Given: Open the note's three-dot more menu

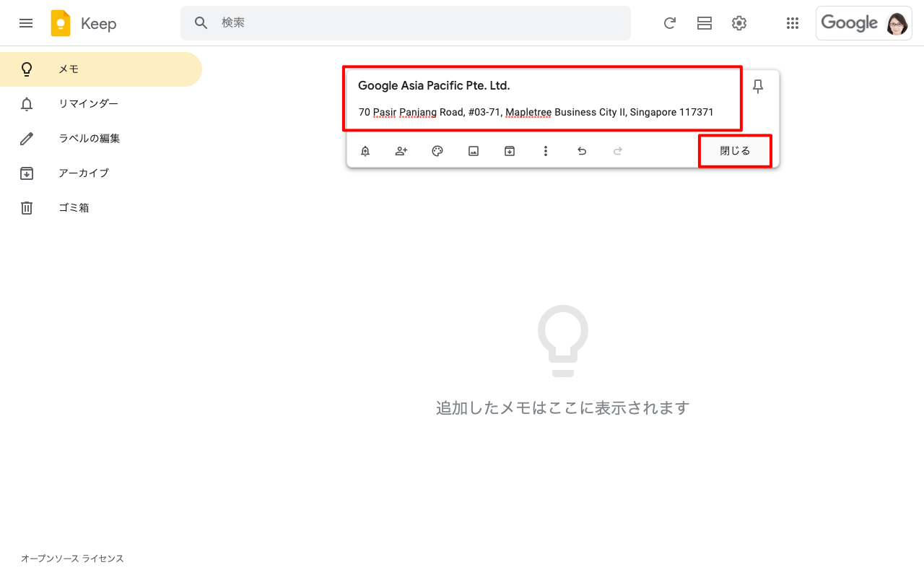Looking at the screenshot, I should (x=546, y=151).
